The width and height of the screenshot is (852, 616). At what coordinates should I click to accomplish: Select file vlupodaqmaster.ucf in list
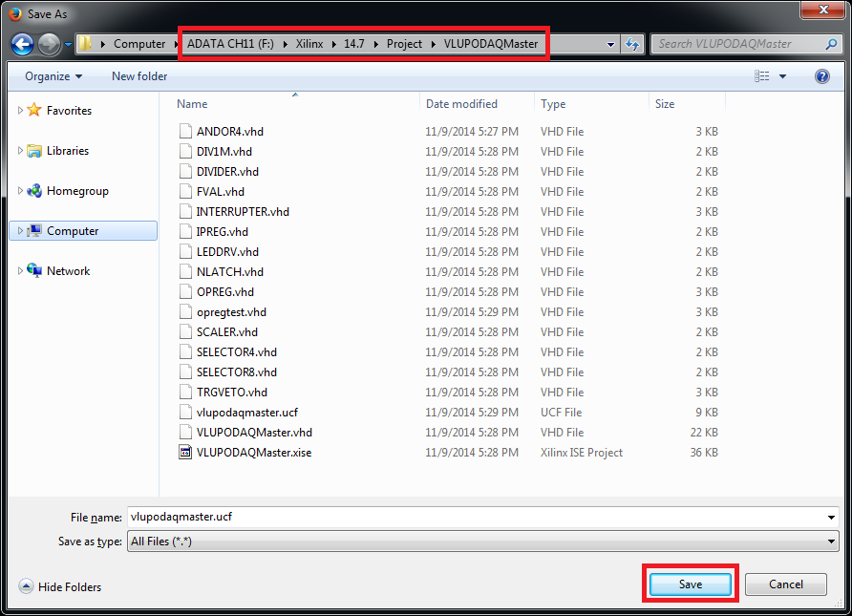tap(246, 413)
